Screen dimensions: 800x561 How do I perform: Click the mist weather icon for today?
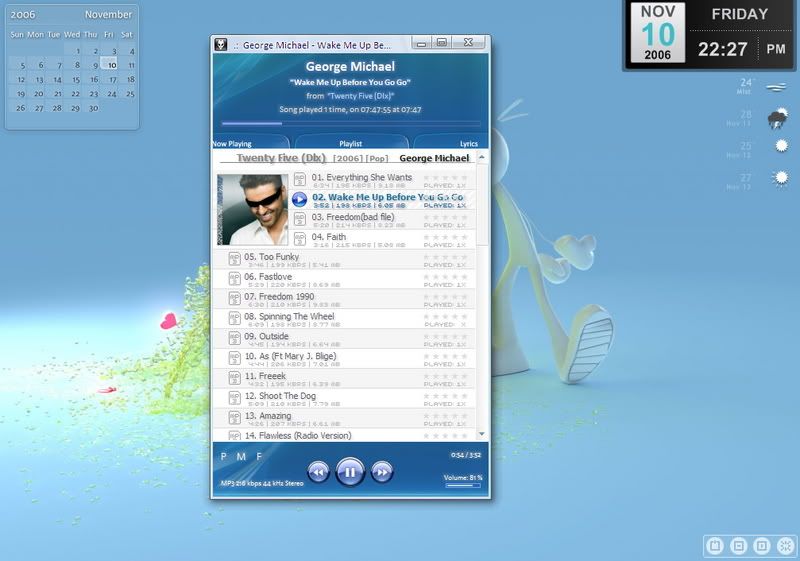tap(776, 88)
